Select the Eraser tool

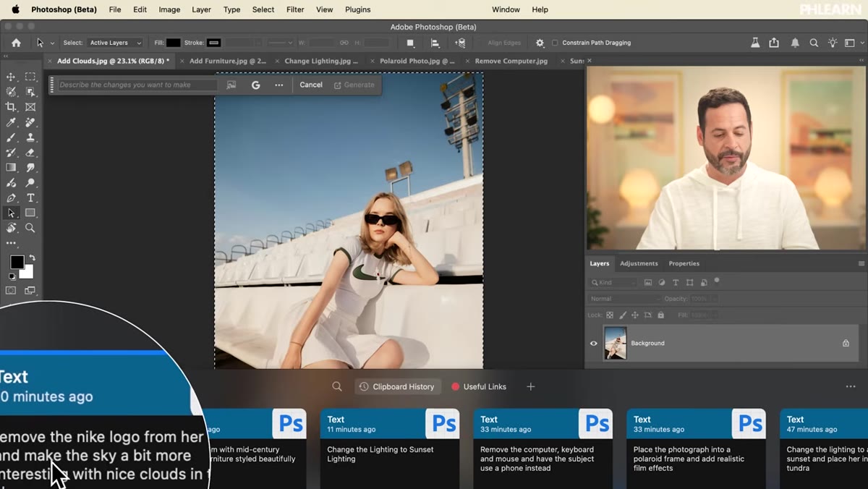point(30,153)
